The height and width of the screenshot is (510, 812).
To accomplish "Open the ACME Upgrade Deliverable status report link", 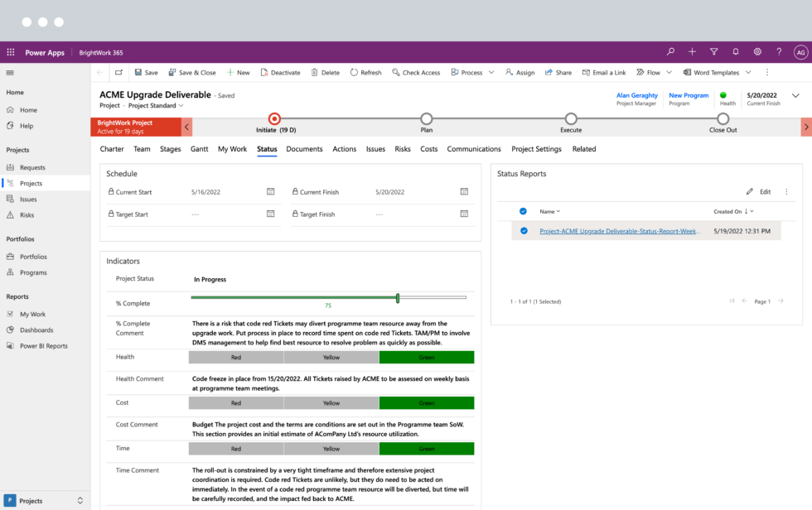I will click(620, 231).
